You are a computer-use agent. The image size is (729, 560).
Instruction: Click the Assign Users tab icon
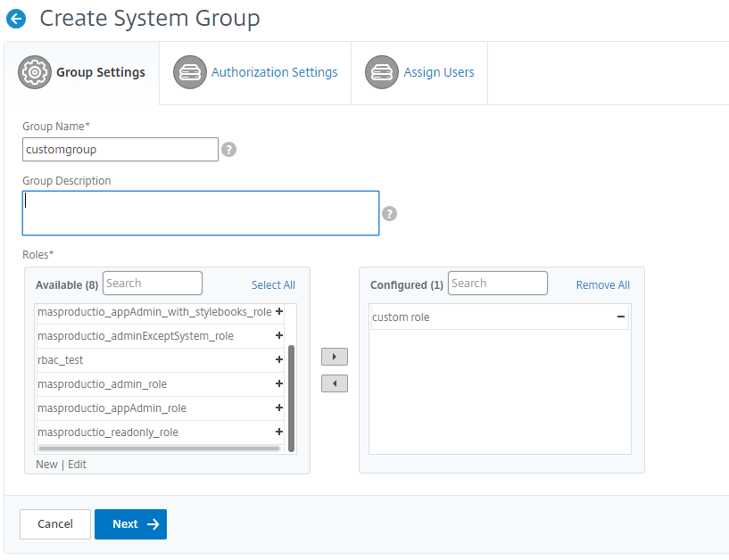[x=382, y=72]
